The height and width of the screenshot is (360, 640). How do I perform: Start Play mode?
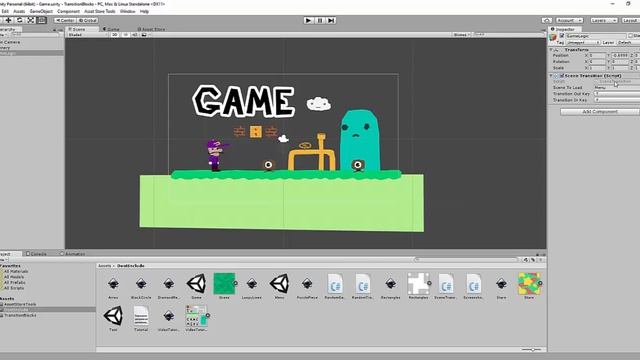[309, 20]
